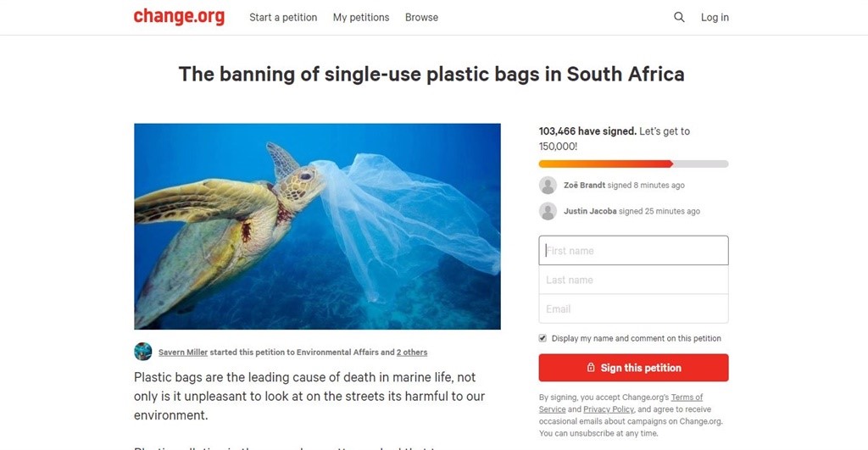Click Log in link
Screen dimensions: 868x450
[x=715, y=17]
